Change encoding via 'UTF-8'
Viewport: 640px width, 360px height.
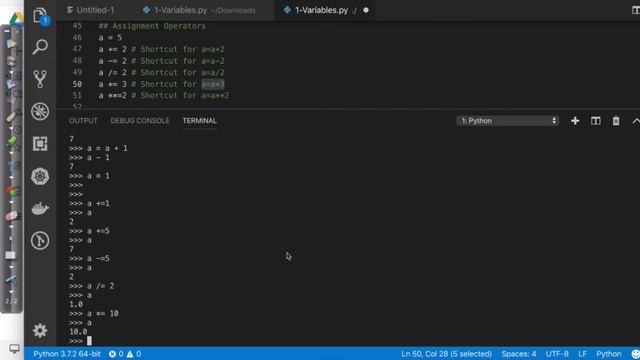[557, 354]
